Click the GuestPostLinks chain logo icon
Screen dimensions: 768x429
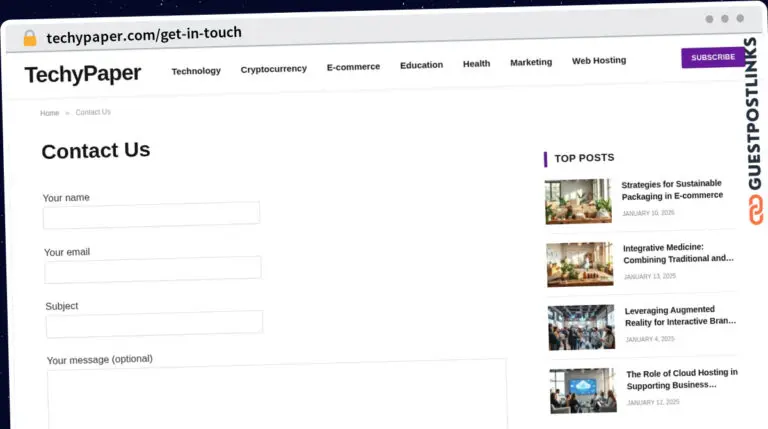point(755,209)
